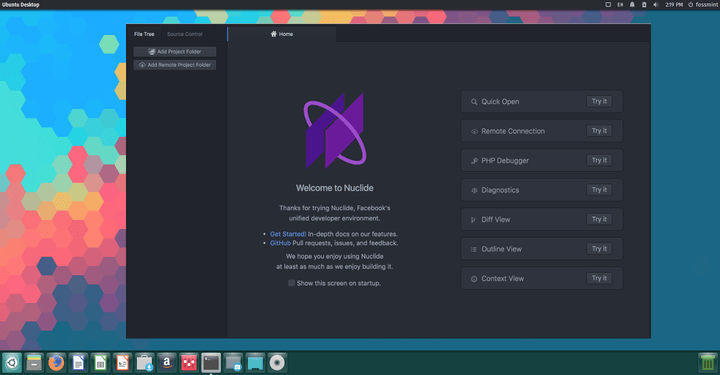Click the Outline View label text
Screen dimensions: 720x375
[501, 249]
